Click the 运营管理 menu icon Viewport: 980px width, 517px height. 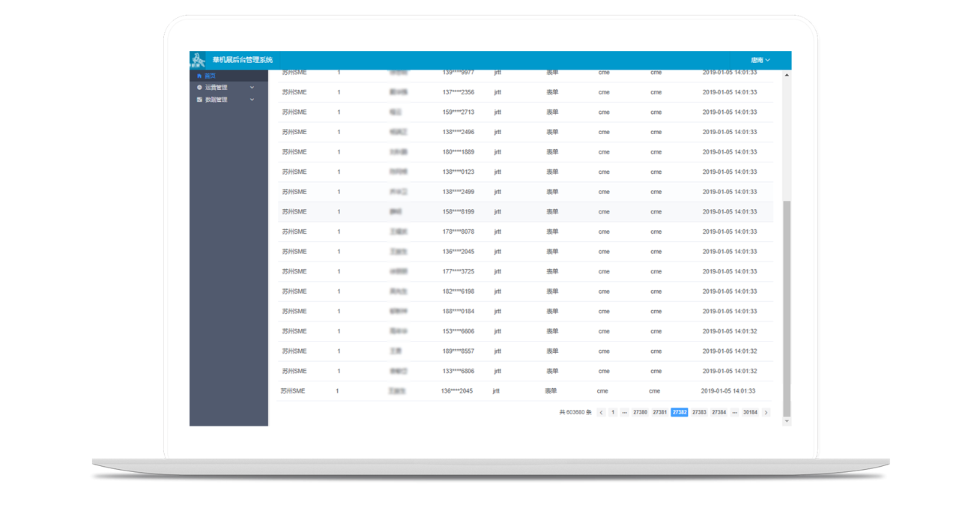199,88
